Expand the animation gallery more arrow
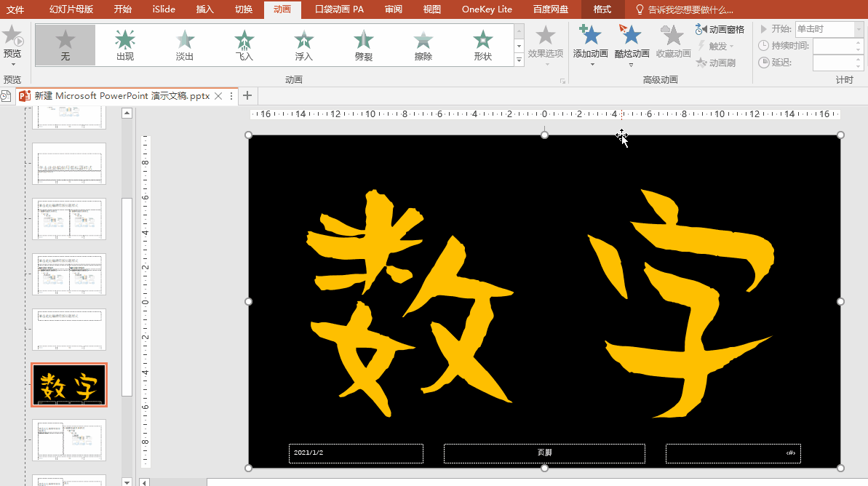This screenshot has width=868, height=486. [519, 61]
